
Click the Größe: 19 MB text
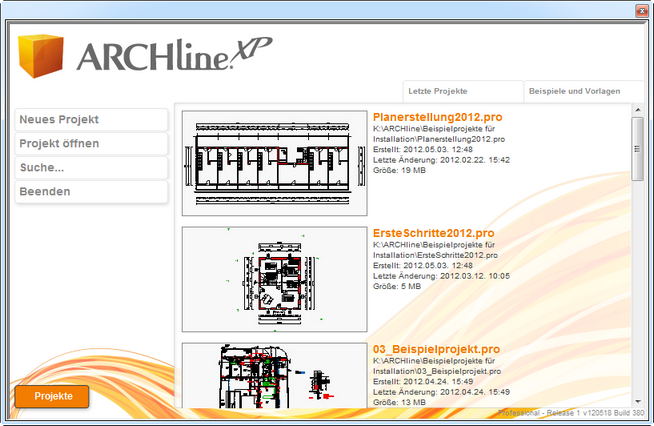pos(399,170)
